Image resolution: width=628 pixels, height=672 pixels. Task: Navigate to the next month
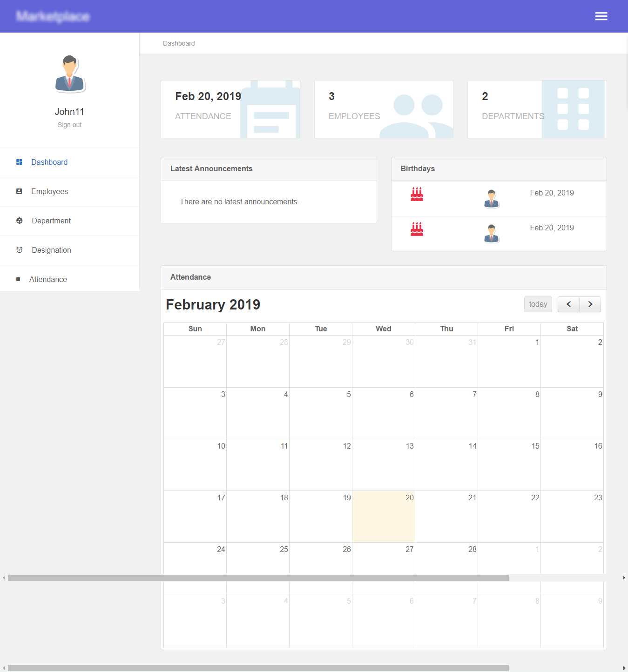[x=590, y=304]
